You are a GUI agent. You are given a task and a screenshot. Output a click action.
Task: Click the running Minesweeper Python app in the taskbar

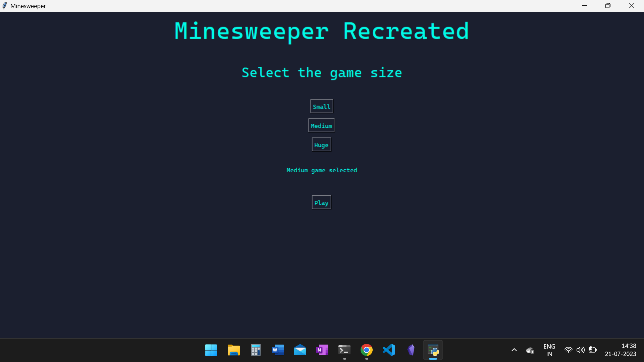pyautogui.click(x=433, y=350)
